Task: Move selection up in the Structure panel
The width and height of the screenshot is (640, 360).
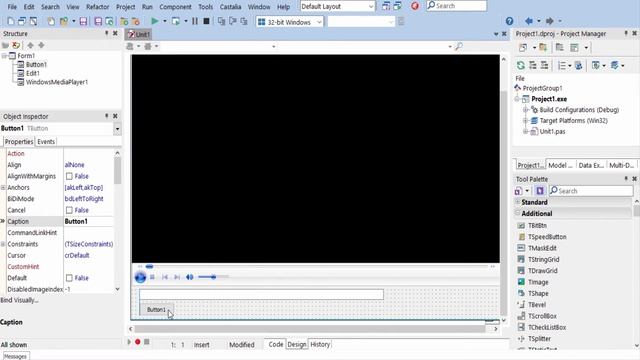Action: [x=30, y=45]
